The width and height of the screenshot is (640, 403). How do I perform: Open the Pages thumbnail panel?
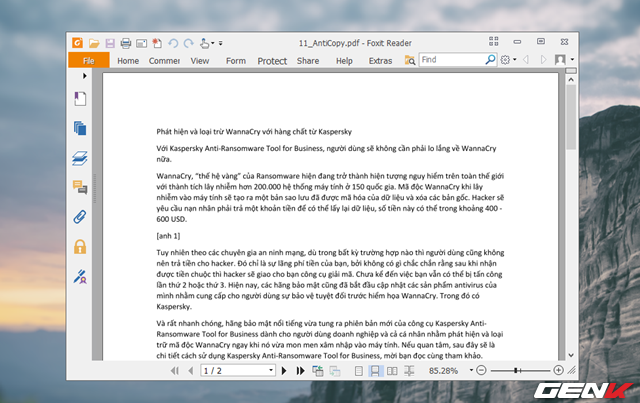pos(80,128)
